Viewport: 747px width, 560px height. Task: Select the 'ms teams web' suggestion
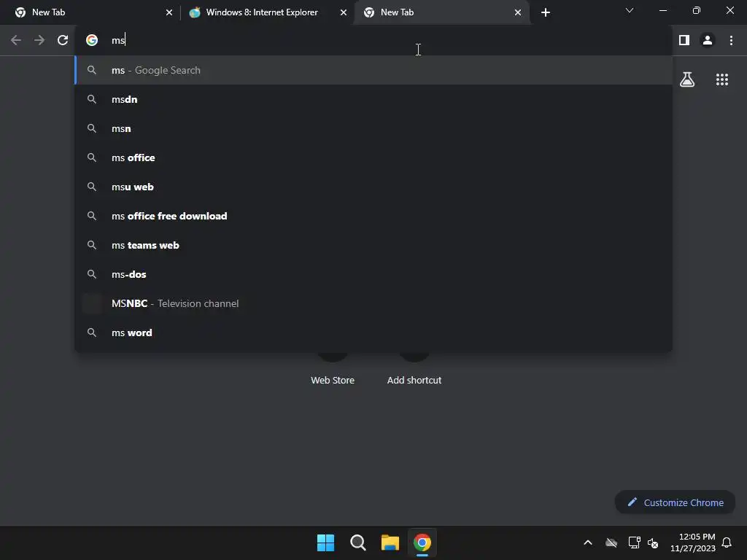(x=373, y=245)
